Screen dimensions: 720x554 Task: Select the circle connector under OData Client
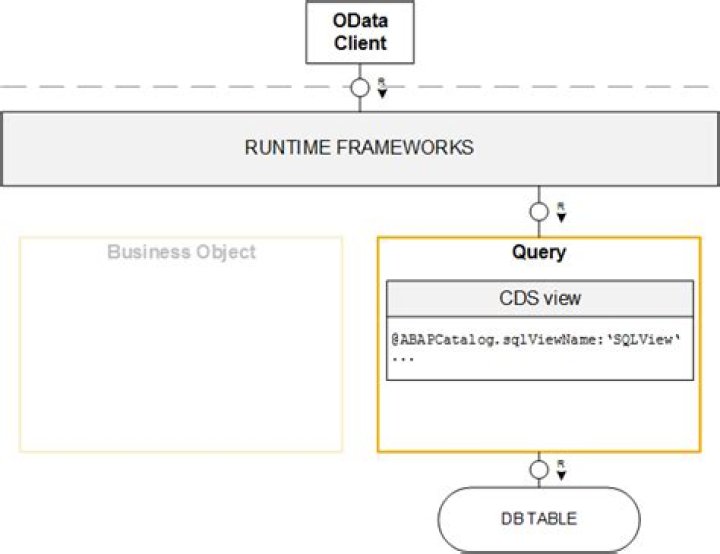click(x=360, y=88)
